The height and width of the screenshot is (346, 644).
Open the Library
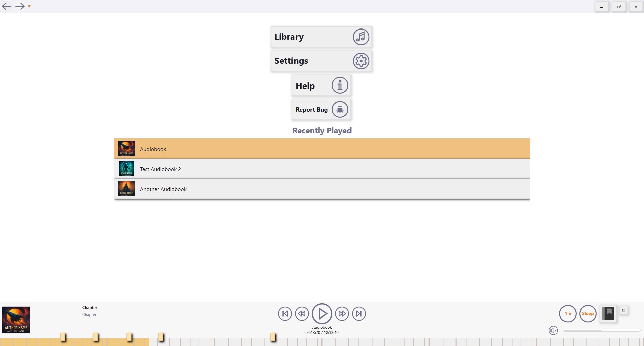321,37
